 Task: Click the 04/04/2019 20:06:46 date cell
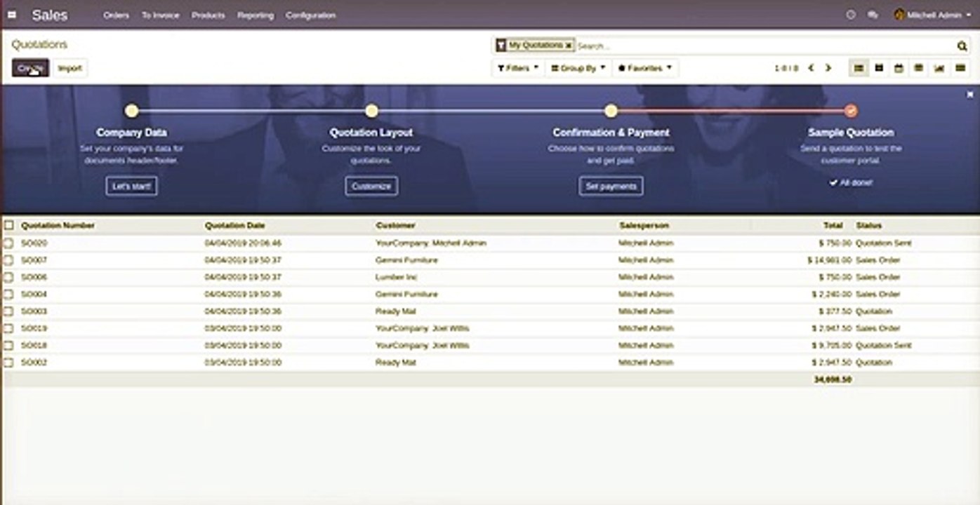tap(243, 243)
